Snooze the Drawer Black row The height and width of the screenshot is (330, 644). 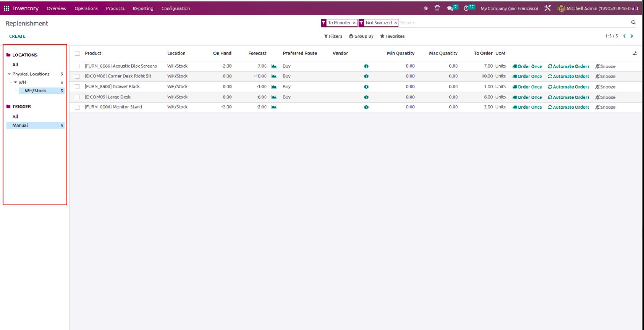tap(605, 87)
